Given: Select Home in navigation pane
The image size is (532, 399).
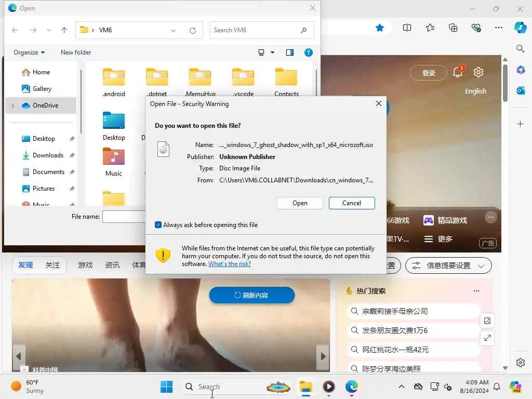Looking at the screenshot, I should point(41,72).
